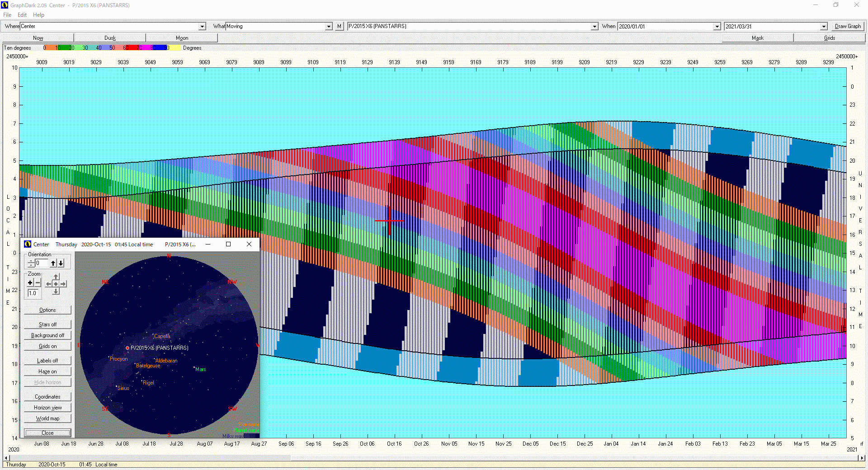The height and width of the screenshot is (470, 868).
Task: Open sky chart Options
Action: click(x=47, y=310)
